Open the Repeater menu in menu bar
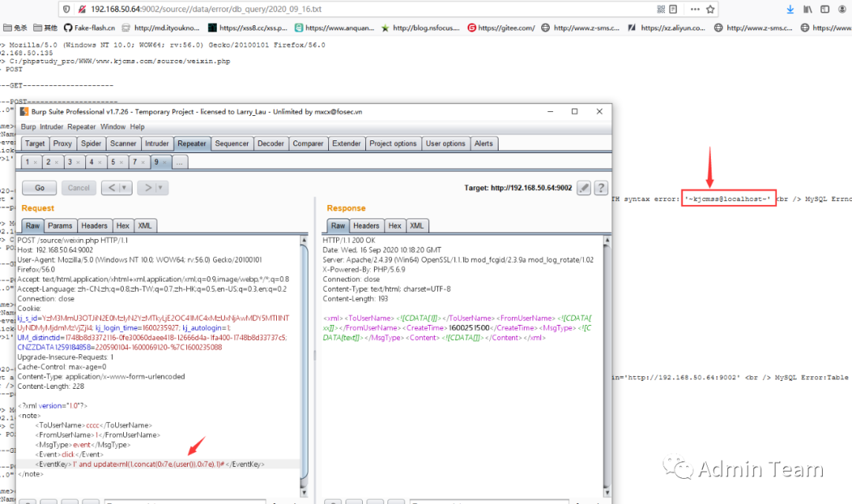The width and height of the screenshot is (852, 504). click(81, 126)
